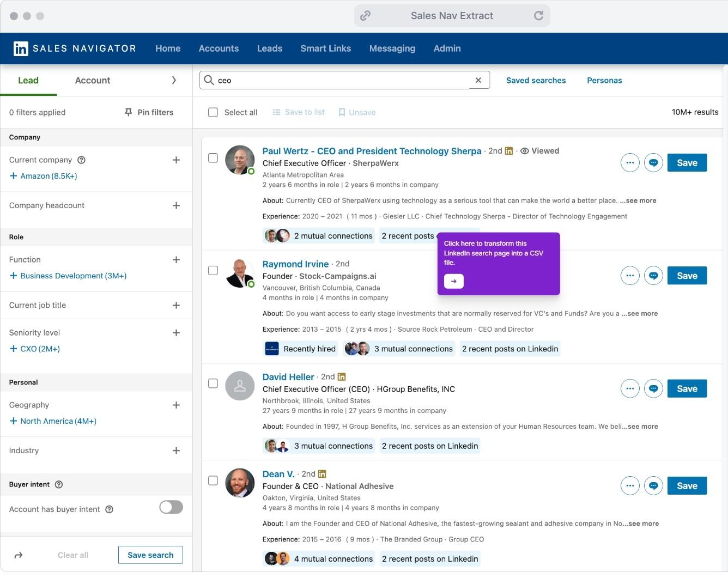Open David Heller's profile name link
The height and width of the screenshot is (584, 728).
tap(288, 377)
